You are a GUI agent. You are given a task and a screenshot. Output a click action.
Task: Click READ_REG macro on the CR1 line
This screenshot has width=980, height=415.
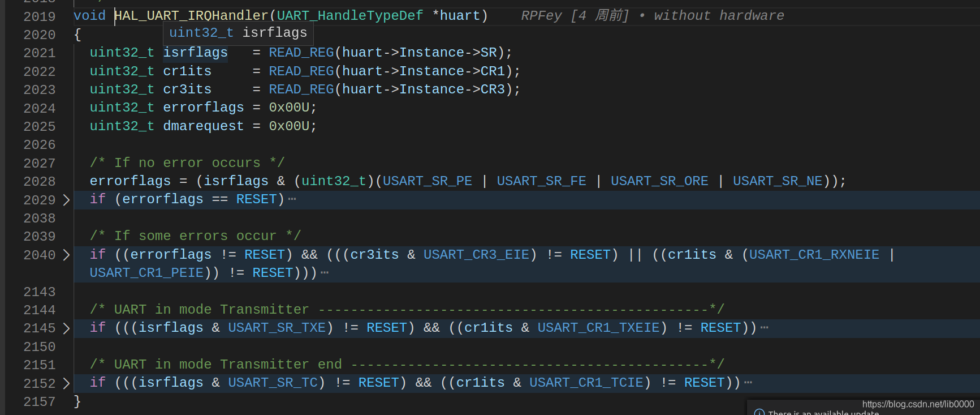[x=301, y=71]
